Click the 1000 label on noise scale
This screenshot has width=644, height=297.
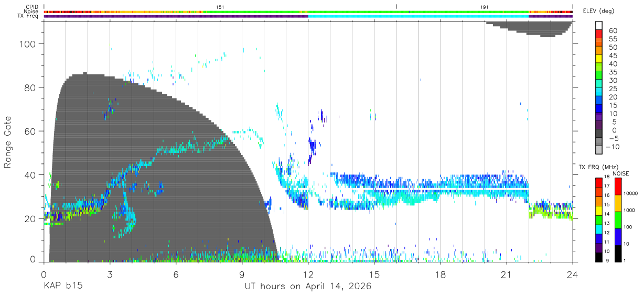[628, 210]
